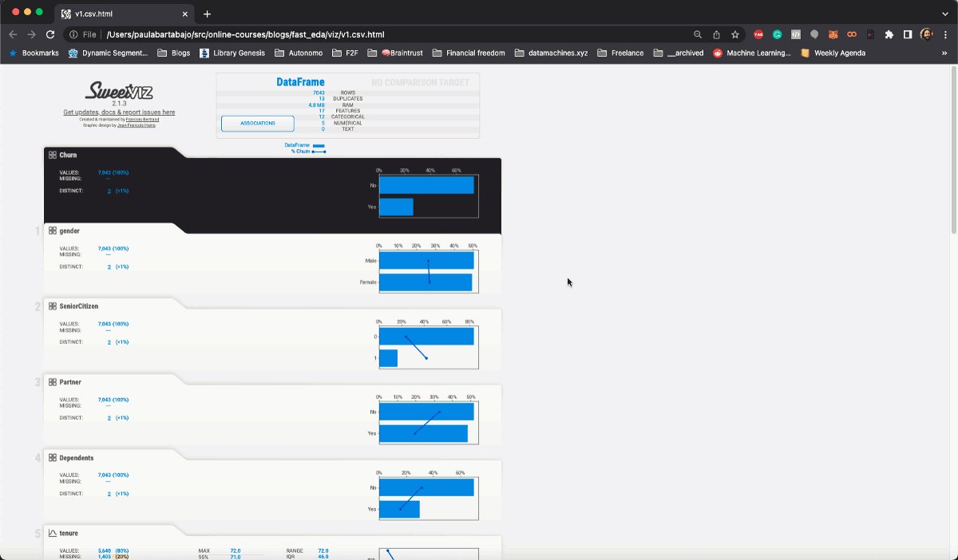Image resolution: width=958 pixels, height=560 pixels.
Task: Open the Braintrust bookmark folder
Action: [395, 53]
